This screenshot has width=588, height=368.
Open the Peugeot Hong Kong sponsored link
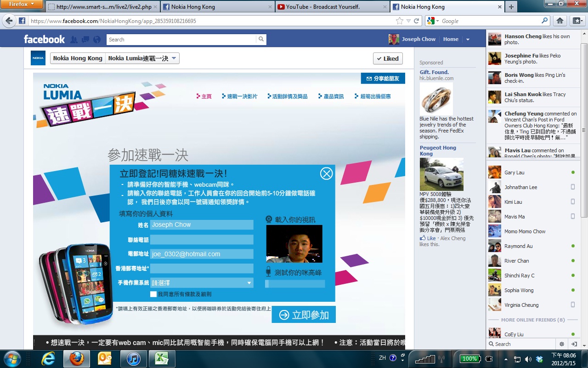[438, 150]
